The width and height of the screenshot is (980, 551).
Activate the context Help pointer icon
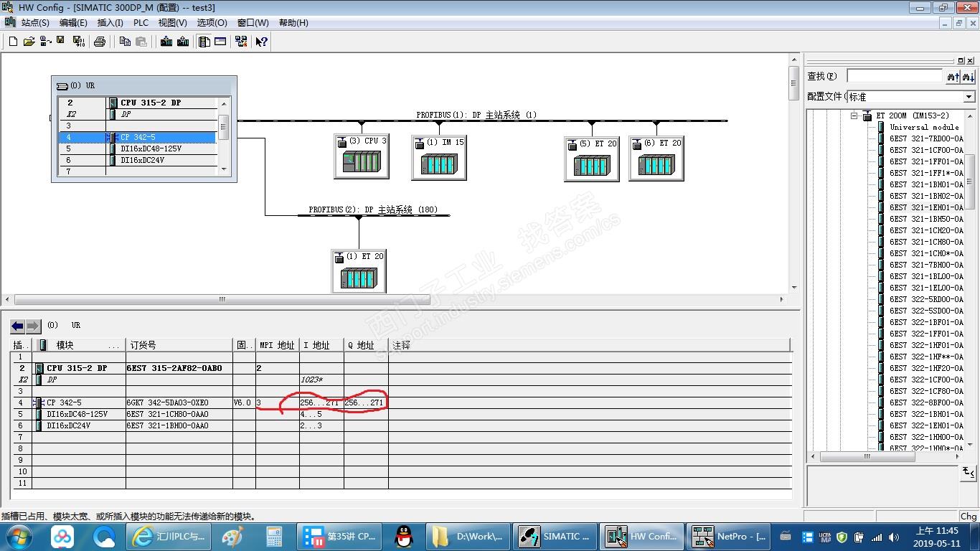261,42
